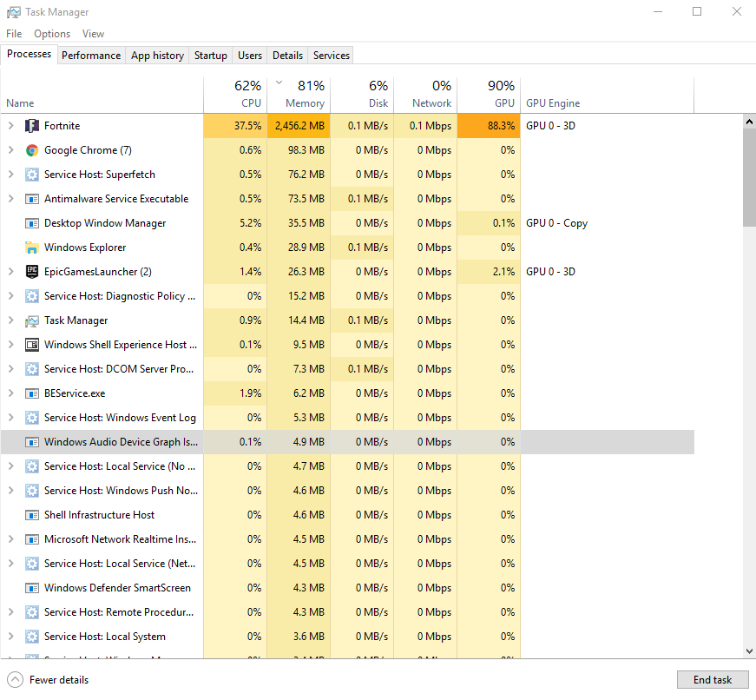Click the Service Host: Local Service (No icon

pos(32,466)
